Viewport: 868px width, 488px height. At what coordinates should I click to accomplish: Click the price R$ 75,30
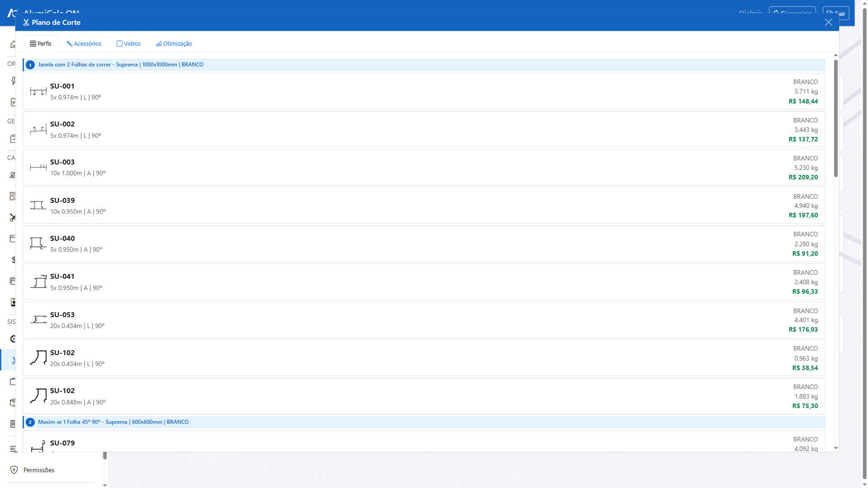point(805,406)
